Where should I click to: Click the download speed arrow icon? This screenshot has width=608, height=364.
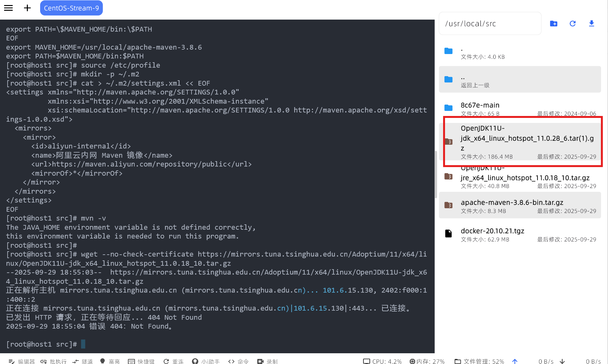pos(562,361)
